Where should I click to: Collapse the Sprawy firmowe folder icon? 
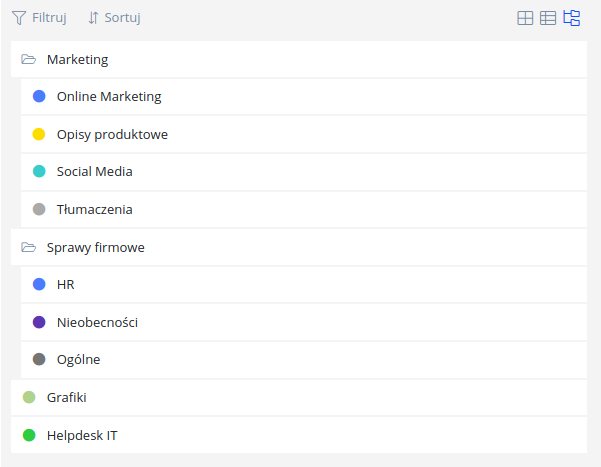(x=29, y=247)
